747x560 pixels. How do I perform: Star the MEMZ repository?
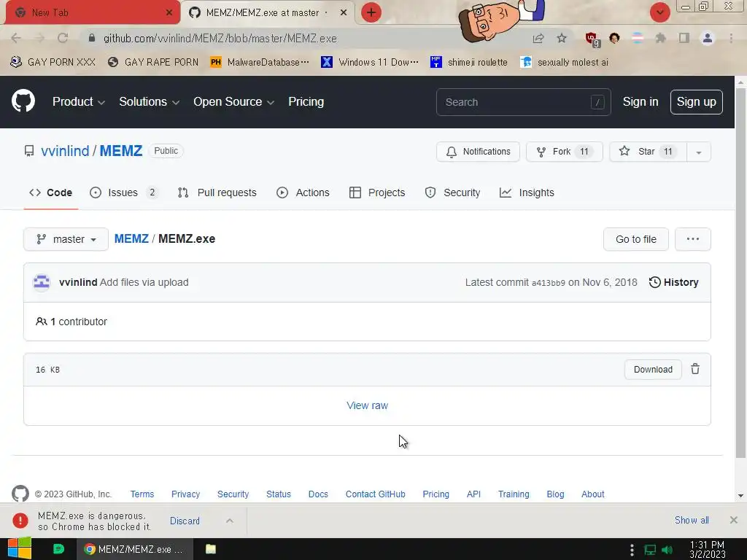point(648,152)
